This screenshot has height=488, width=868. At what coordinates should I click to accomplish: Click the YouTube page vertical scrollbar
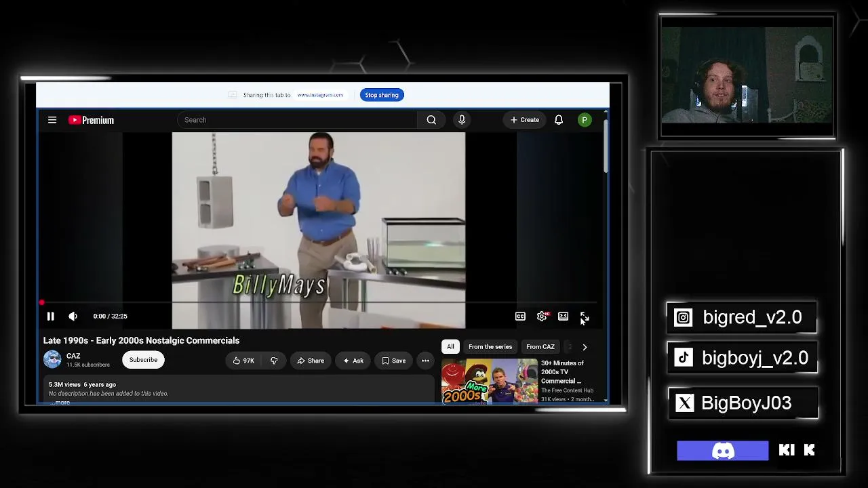tap(605, 146)
